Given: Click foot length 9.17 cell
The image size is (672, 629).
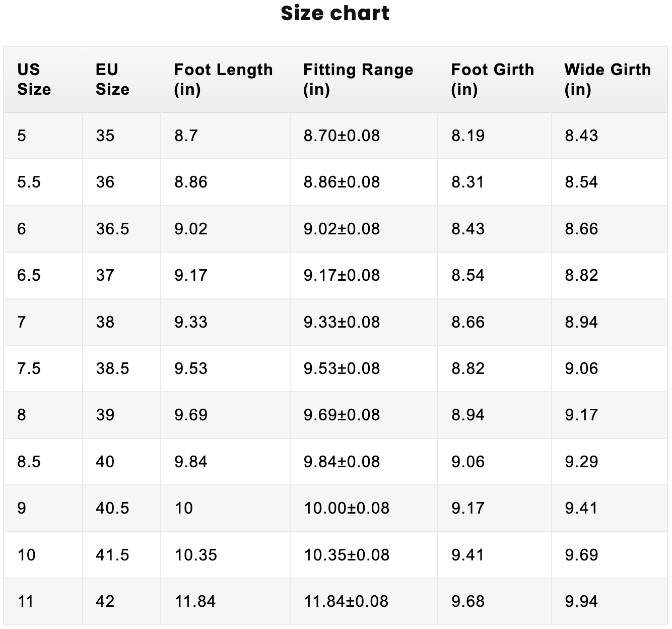Looking at the screenshot, I should click(x=191, y=275).
